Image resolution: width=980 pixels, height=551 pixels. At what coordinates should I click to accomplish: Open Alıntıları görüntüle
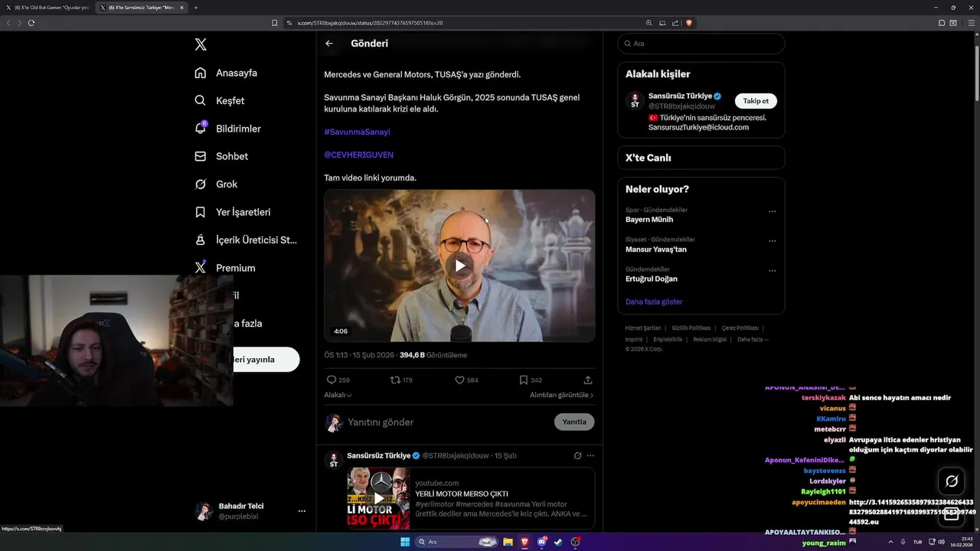561,395
